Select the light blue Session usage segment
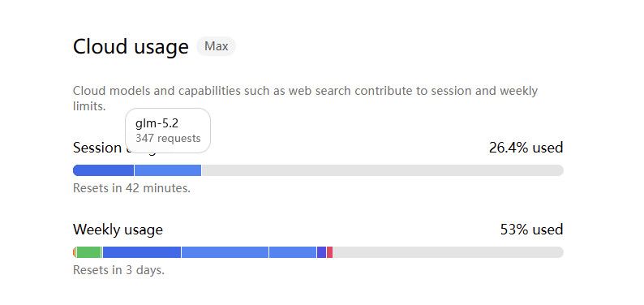 point(168,170)
